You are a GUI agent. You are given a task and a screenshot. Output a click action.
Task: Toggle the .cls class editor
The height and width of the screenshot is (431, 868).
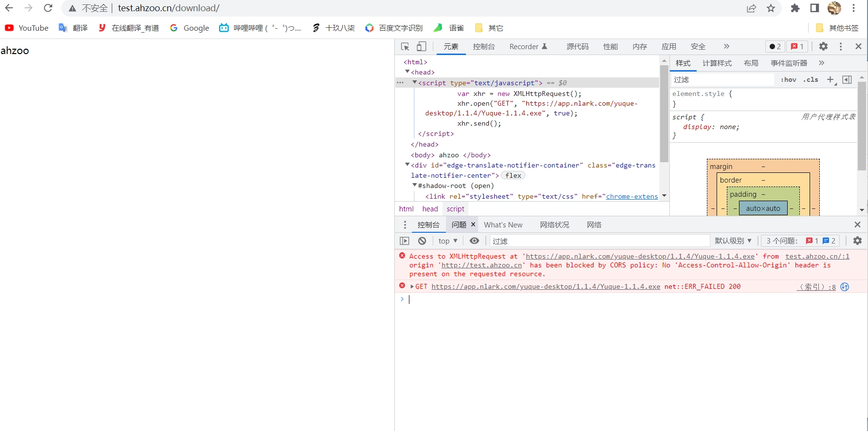point(811,80)
